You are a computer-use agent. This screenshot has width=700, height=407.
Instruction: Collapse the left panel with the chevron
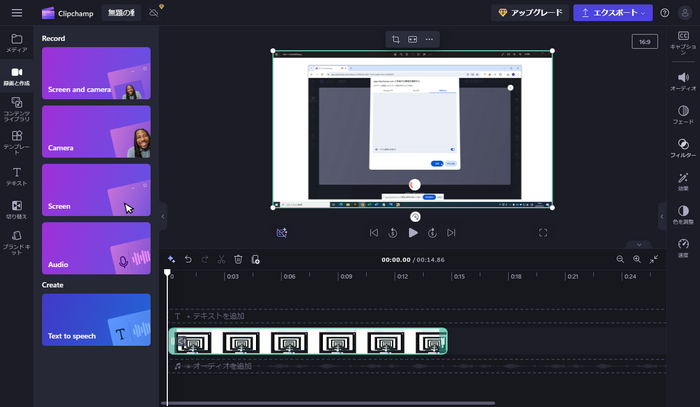tap(163, 215)
